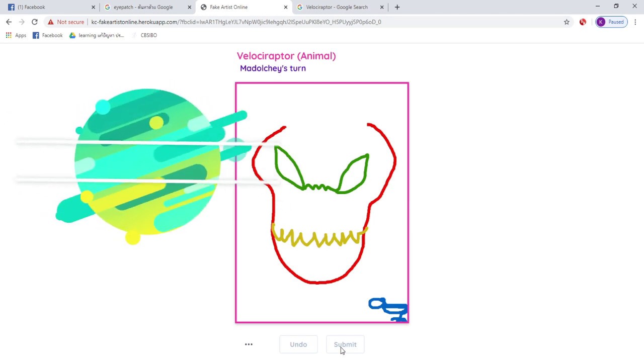Screen dimensions: 644x362
Task: Click the Submit button
Action: 345,344
